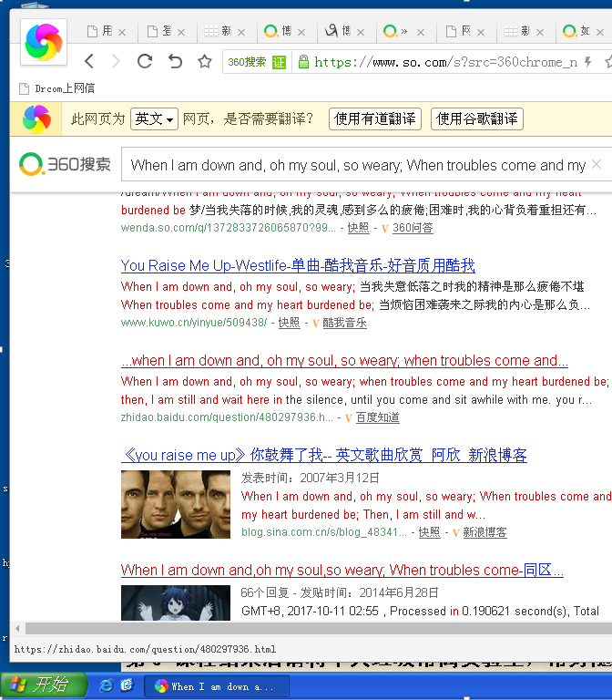
Task: Click the horizontal scrollbar left arrow
Action: click(17, 629)
